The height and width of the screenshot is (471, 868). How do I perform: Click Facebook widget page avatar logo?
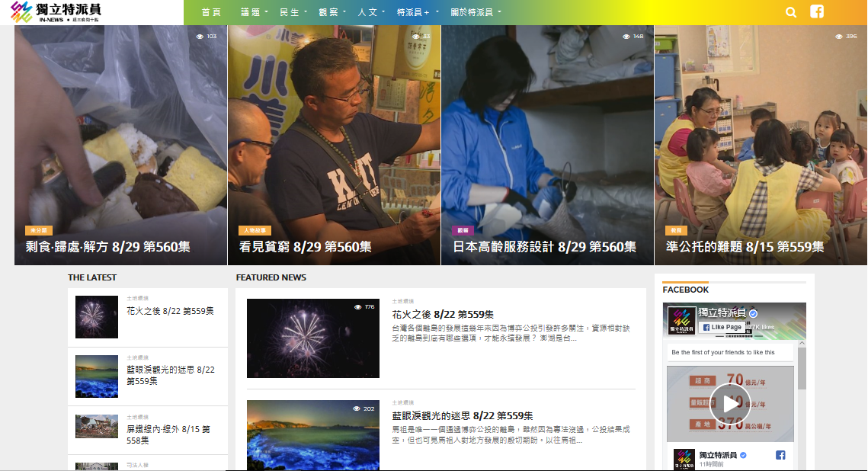[681, 320]
